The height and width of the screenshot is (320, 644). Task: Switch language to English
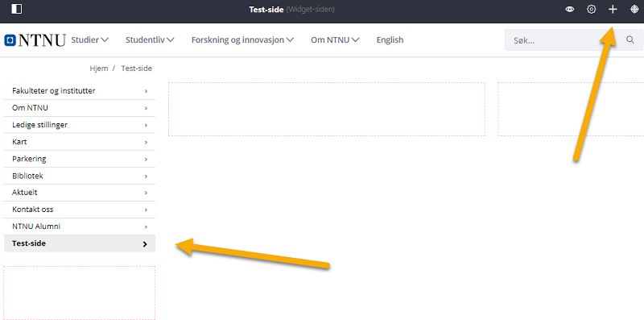[390, 39]
